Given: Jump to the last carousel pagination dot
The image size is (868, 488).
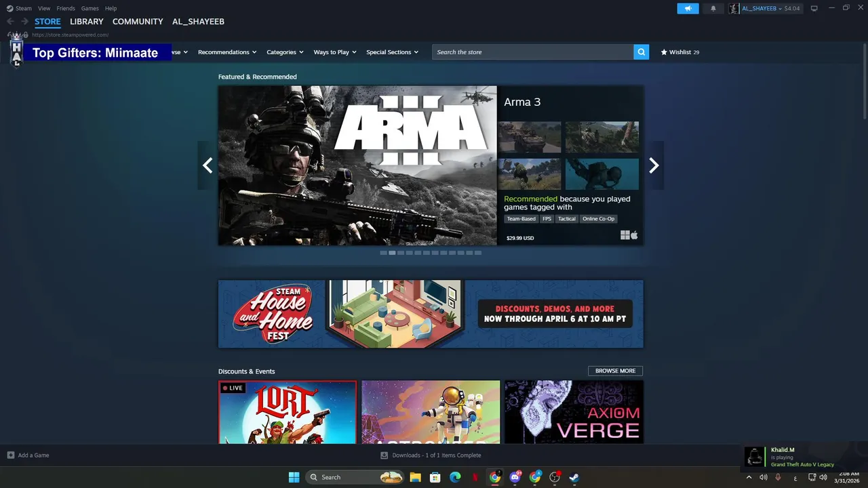Looking at the screenshot, I should [478, 253].
